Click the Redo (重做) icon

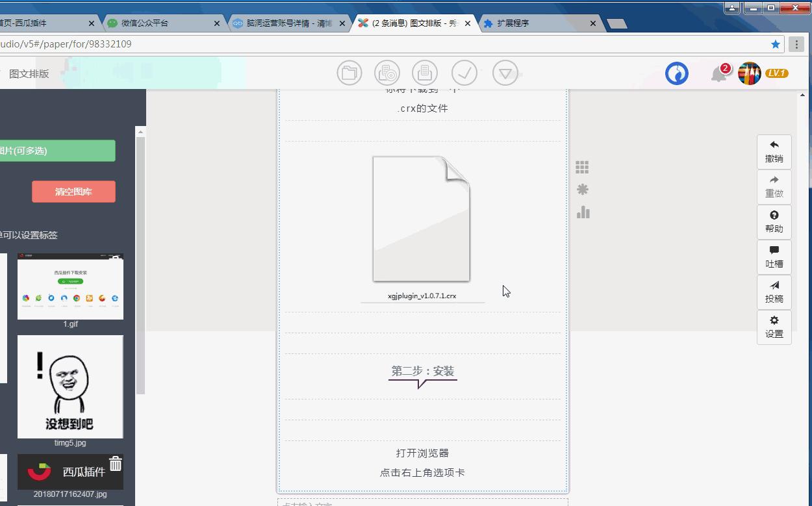(774, 186)
